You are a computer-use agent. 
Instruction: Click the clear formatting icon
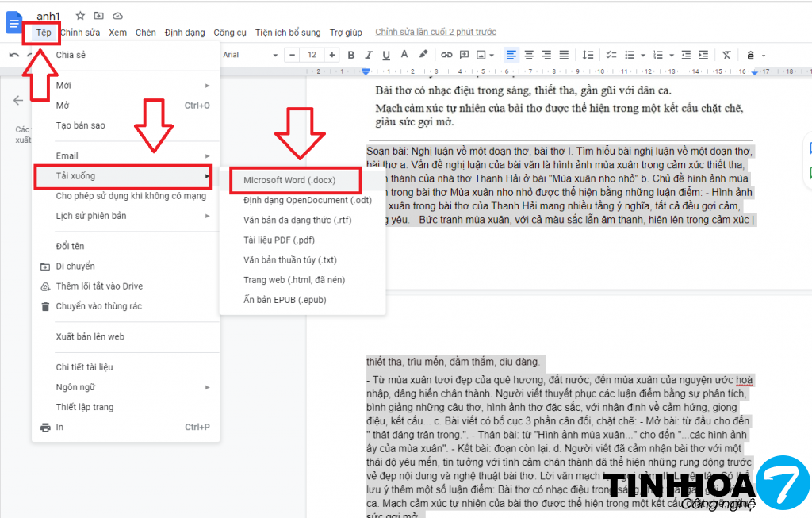click(727, 55)
